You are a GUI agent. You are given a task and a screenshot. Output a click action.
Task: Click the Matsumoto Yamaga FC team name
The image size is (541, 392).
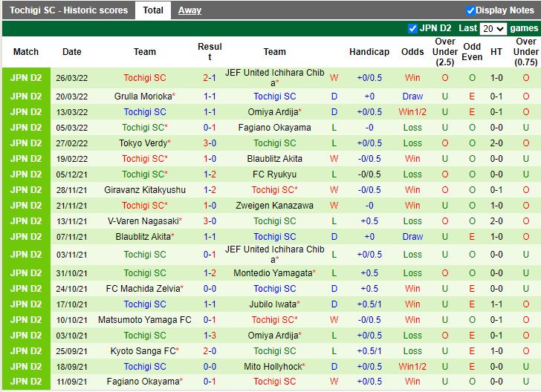pyautogui.click(x=145, y=320)
